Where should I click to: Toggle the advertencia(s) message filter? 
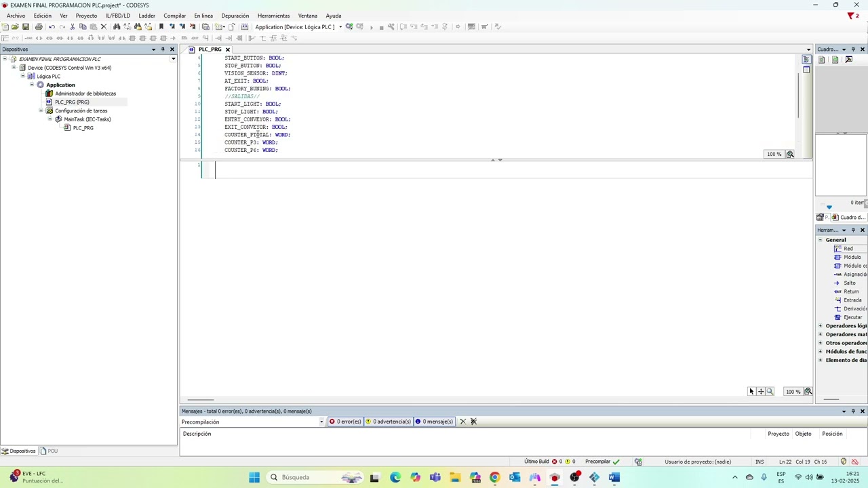click(x=389, y=422)
